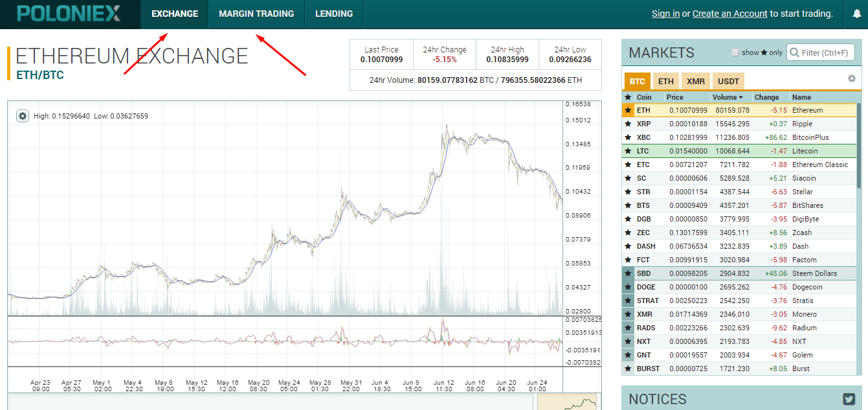Toggle favorite star for BURST row
This screenshot has width=868, height=410.
[x=628, y=369]
